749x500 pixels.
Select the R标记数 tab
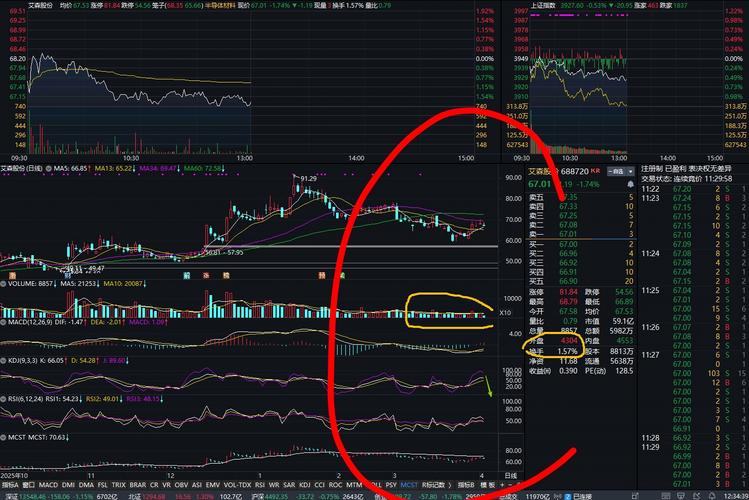pyautogui.click(x=433, y=485)
